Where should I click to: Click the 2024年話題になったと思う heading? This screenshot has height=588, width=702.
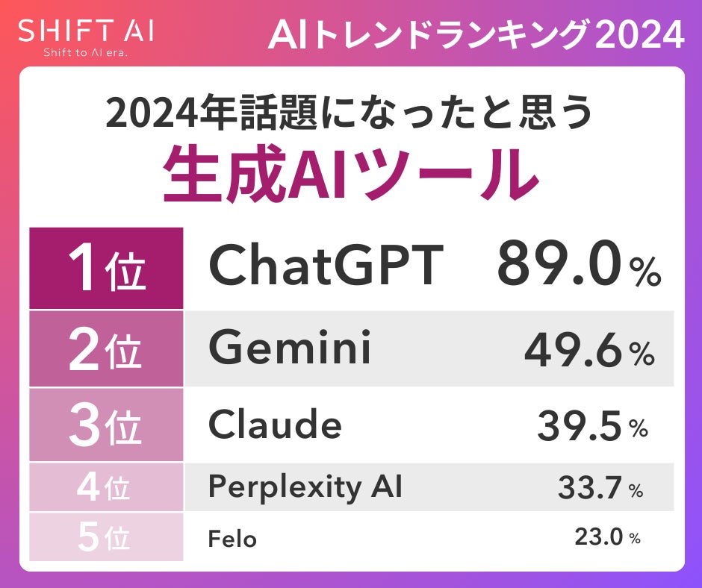(x=350, y=113)
